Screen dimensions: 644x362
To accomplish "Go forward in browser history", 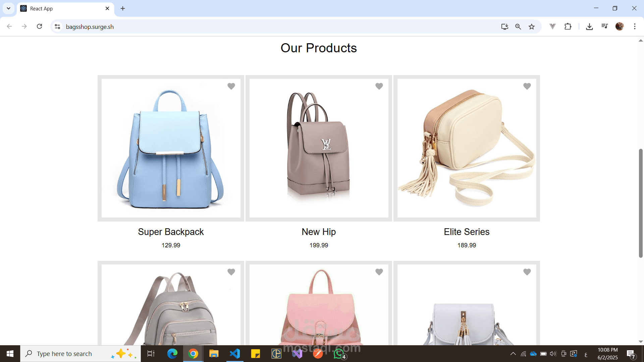I will (x=24, y=26).
